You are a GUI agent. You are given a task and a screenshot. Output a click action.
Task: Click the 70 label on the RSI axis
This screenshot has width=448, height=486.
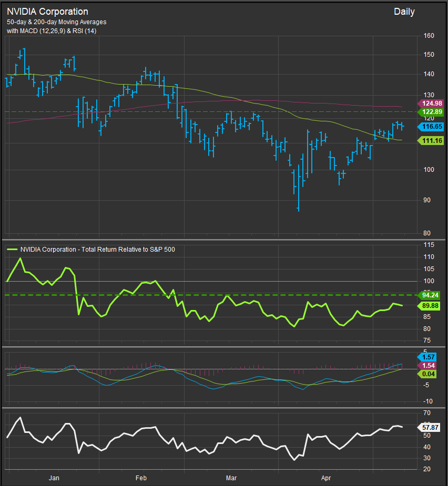[x=427, y=413]
